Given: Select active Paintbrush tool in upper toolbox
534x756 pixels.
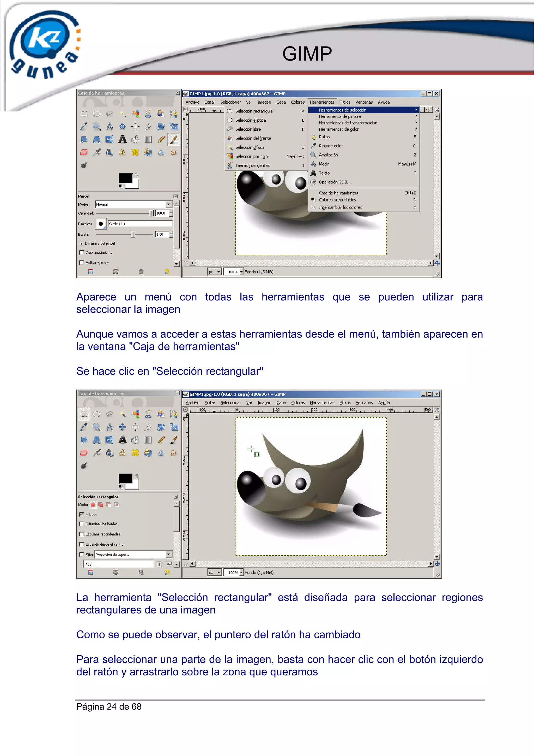Looking at the screenshot, I should coord(174,140).
